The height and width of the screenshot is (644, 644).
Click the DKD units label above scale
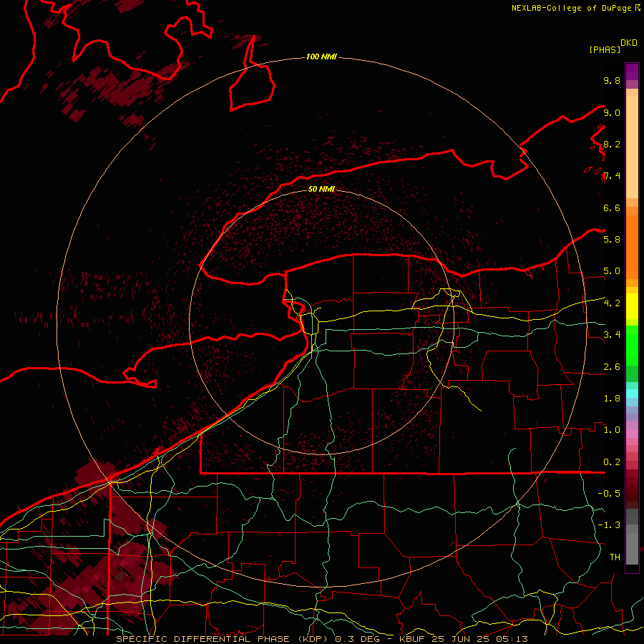629,43
